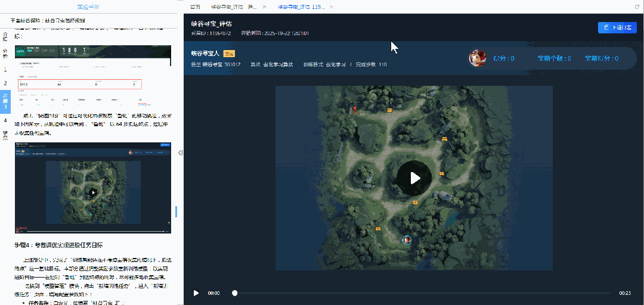
Task: Click the refresh icon at top-right corner
Action: [637, 7]
